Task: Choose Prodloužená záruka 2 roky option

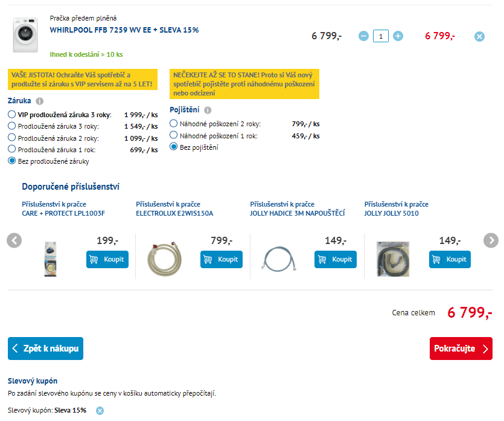Action: click(12, 137)
